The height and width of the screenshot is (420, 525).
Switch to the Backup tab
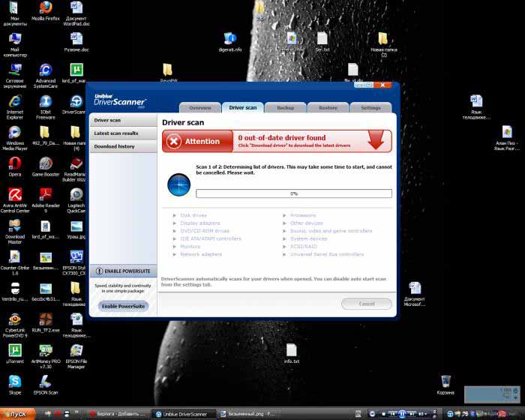click(285, 108)
